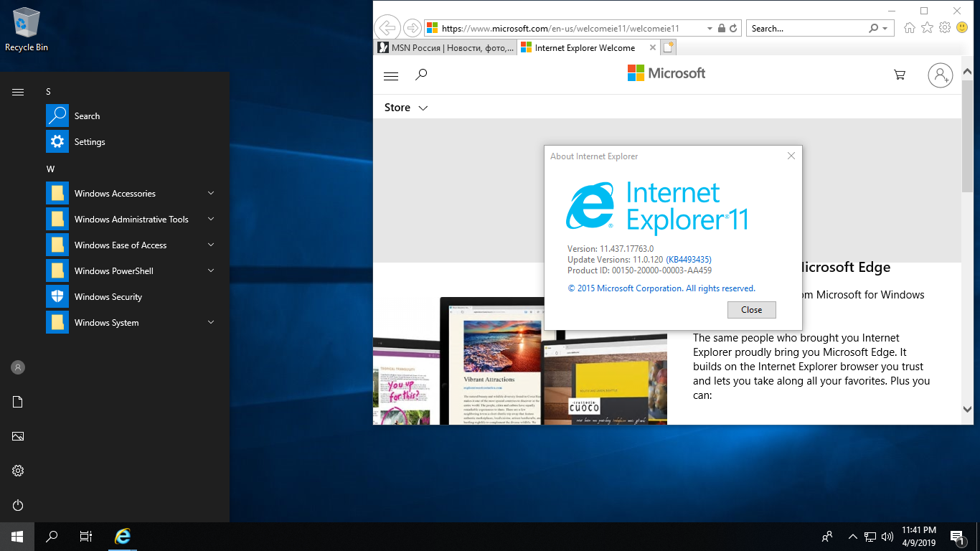The width and height of the screenshot is (980, 551).
Task: Click the network icon in system tray
Action: click(870, 537)
